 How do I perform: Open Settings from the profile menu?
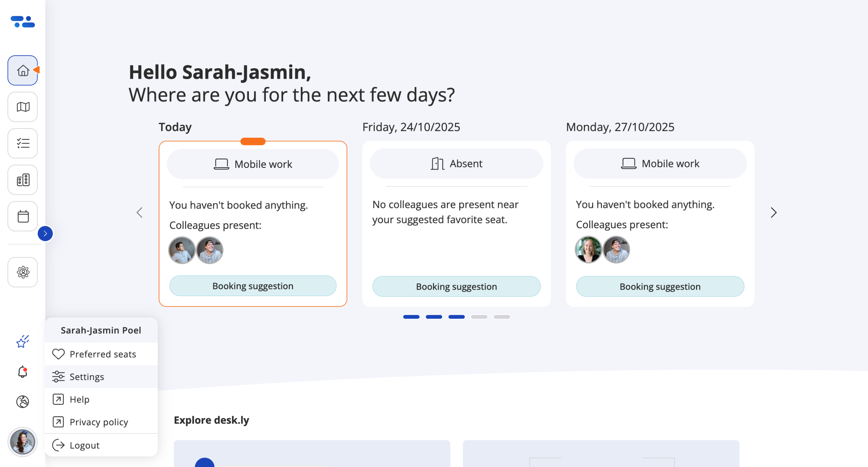coord(87,377)
